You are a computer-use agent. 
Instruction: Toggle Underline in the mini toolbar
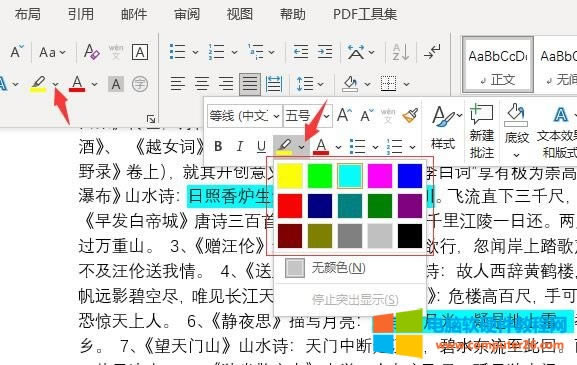coord(261,146)
